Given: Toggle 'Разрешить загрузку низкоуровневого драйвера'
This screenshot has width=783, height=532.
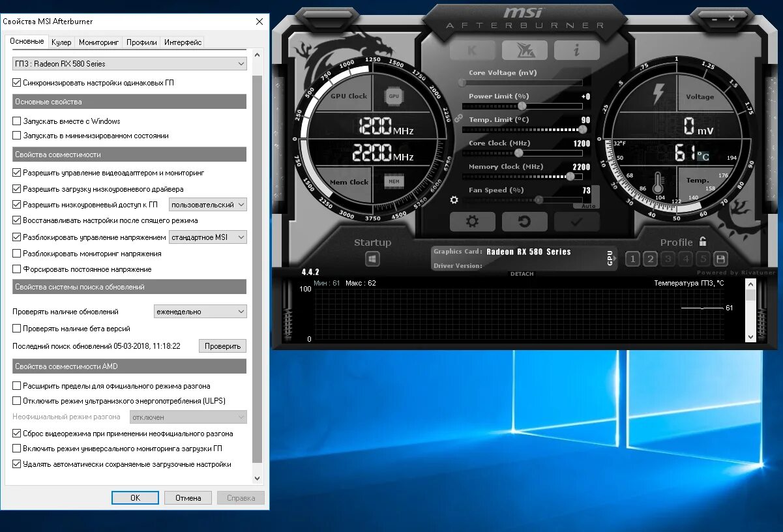Looking at the screenshot, I should click(17, 188).
